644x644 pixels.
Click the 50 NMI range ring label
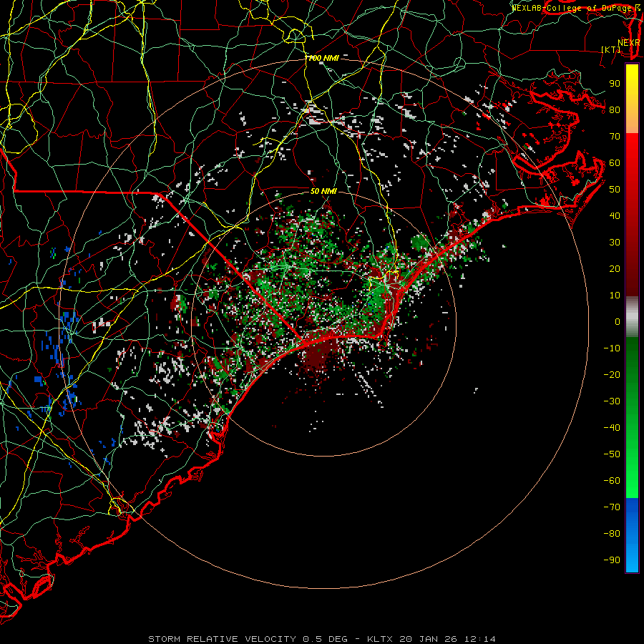point(323,191)
